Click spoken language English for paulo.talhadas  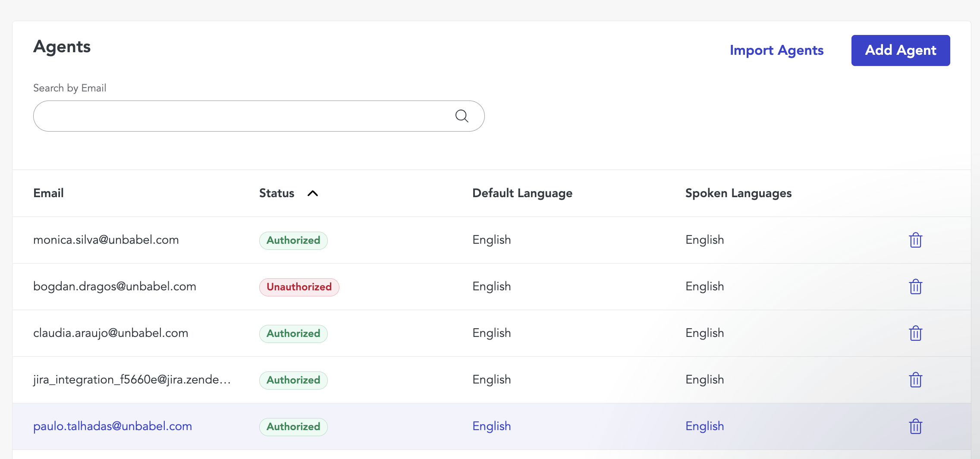tap(705, 426)
